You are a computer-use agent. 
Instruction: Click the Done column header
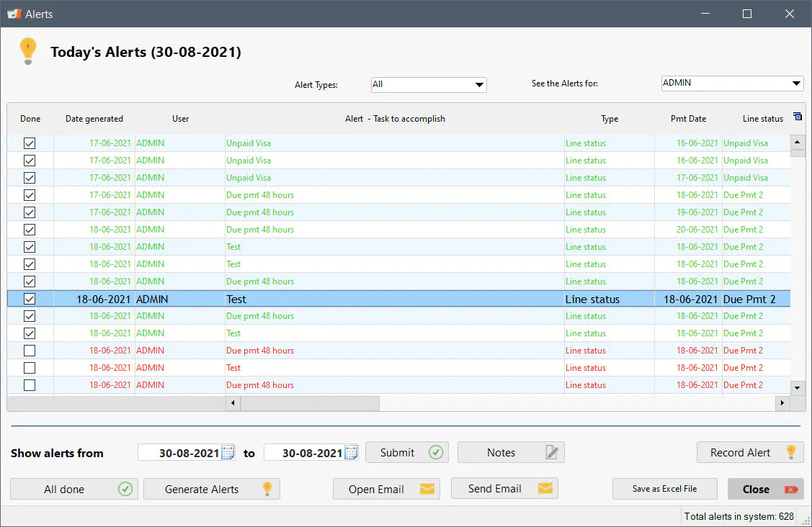[x=30, y=119]
